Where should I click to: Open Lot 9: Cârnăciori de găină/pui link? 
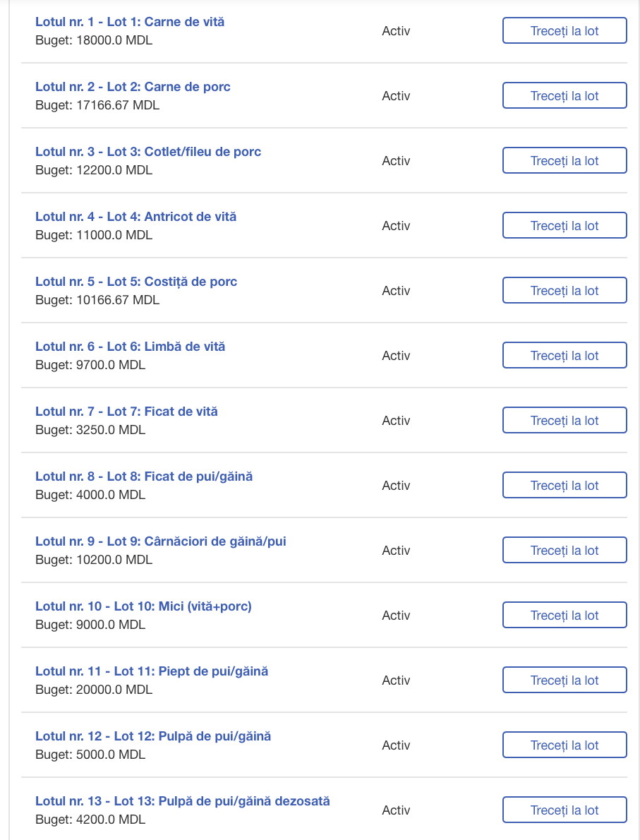pyautogui.click(x=161, y=541)
